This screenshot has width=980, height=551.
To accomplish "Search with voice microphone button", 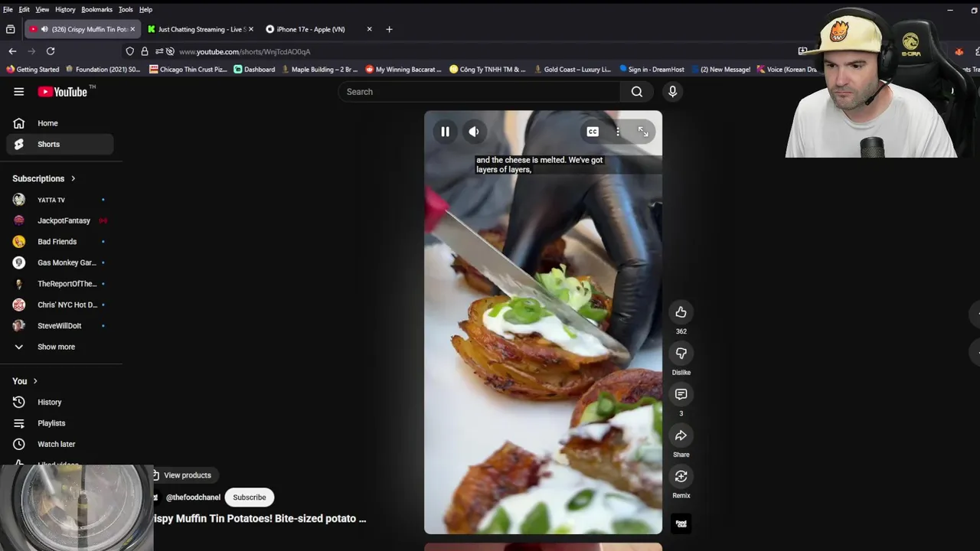I will (672, 92).
